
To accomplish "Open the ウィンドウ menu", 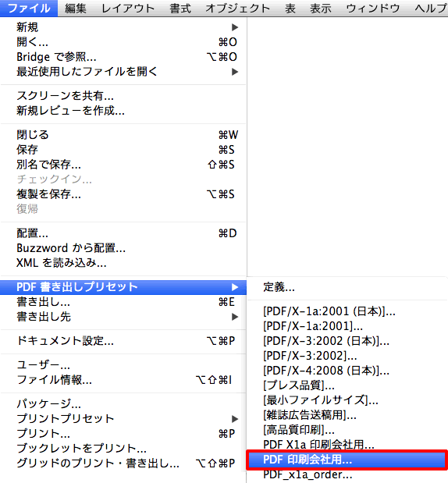I will coord(373,9).
